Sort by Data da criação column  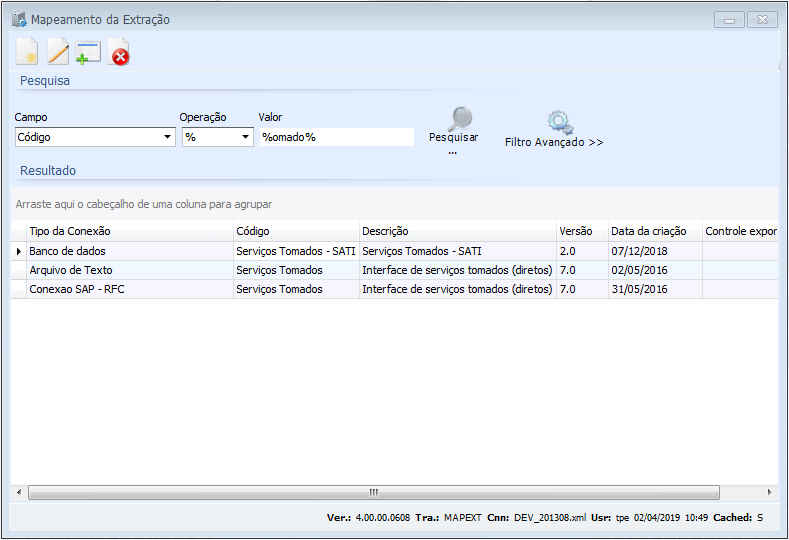[654, 231]
